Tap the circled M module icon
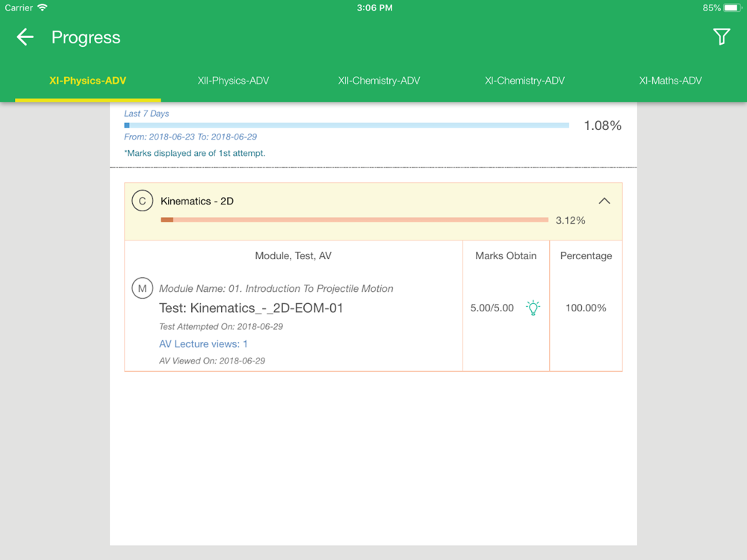The height and width of the screenshot is (560, 747). pos(142,288)
